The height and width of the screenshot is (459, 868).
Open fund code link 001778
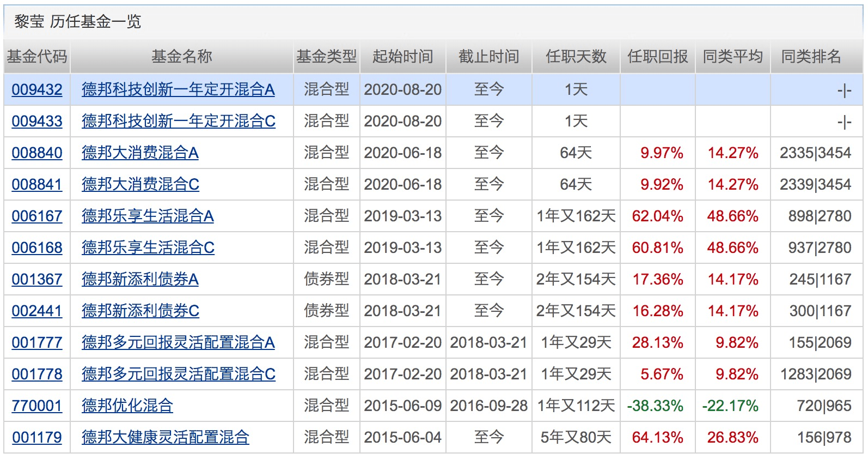37,374
